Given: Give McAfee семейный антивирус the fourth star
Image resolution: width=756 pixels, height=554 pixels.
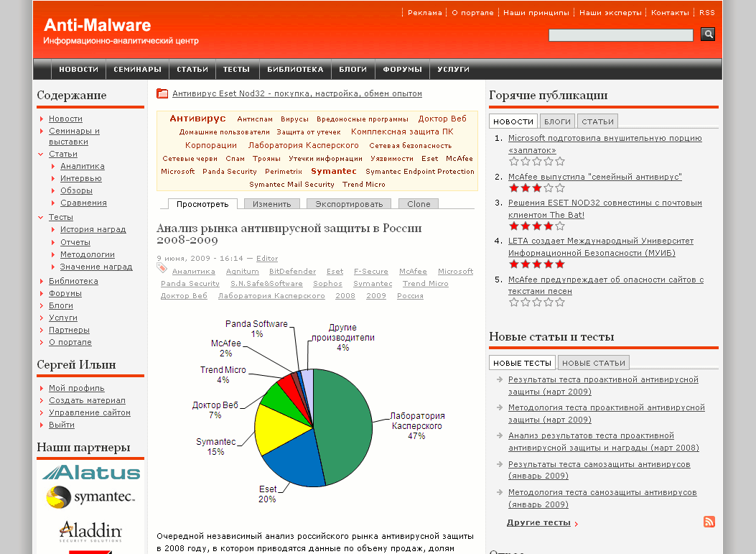Looking at the screenshot, I should click(549, 188).
